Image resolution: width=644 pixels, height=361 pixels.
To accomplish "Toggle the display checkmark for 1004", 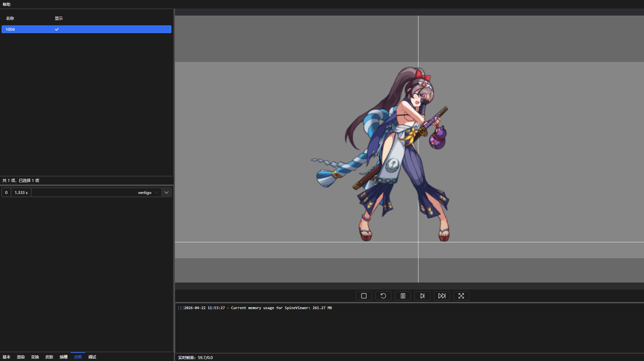I will (57, 29).
